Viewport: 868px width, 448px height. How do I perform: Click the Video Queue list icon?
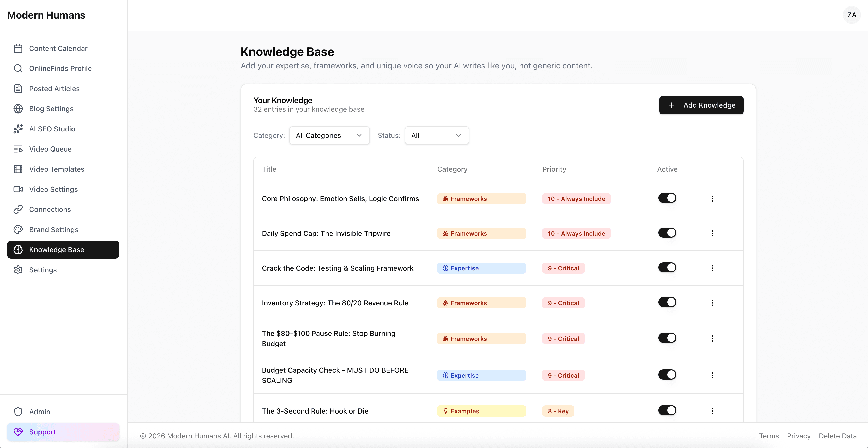point(18,149)
